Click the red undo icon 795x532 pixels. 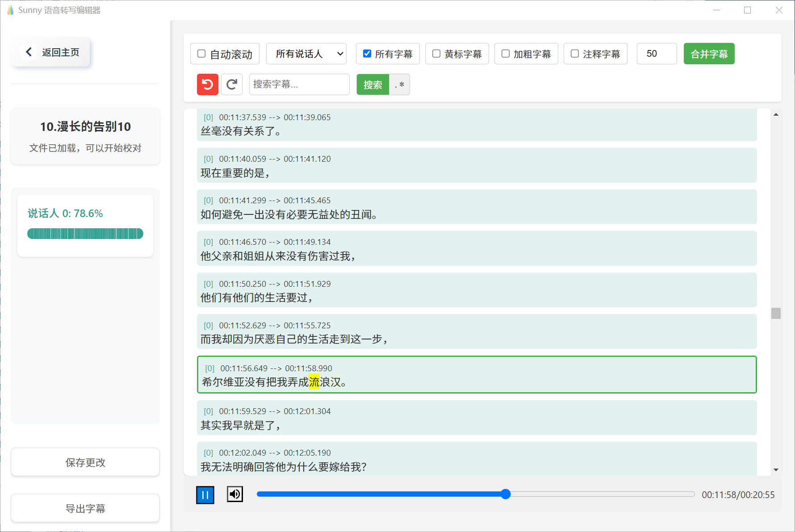207,84
